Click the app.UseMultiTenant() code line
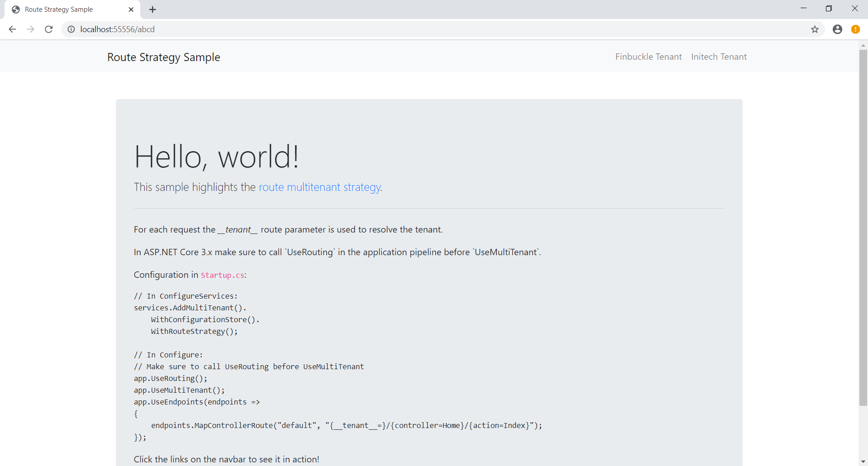Screen dimensions: 868x466 coord(179,390)
